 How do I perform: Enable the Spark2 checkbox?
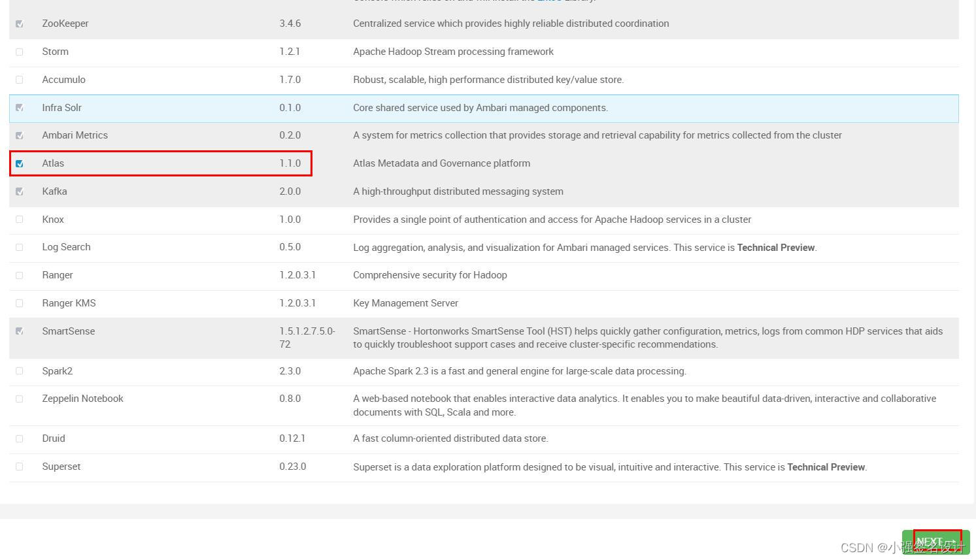click(x=20, y=371)
